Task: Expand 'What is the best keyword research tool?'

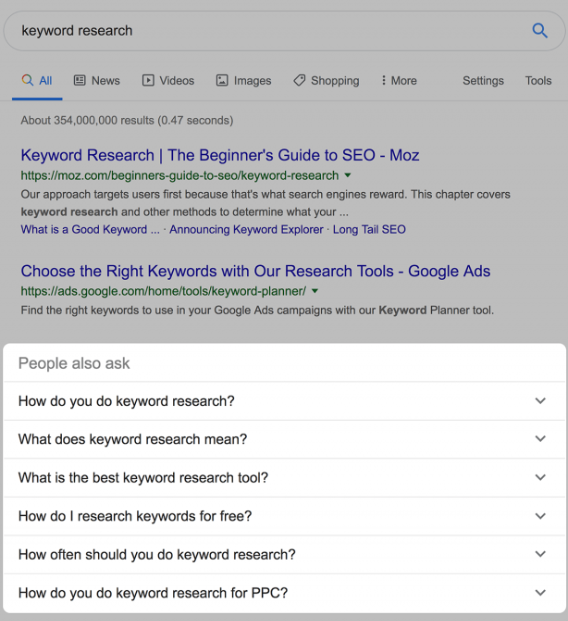Action: [284, 477]
